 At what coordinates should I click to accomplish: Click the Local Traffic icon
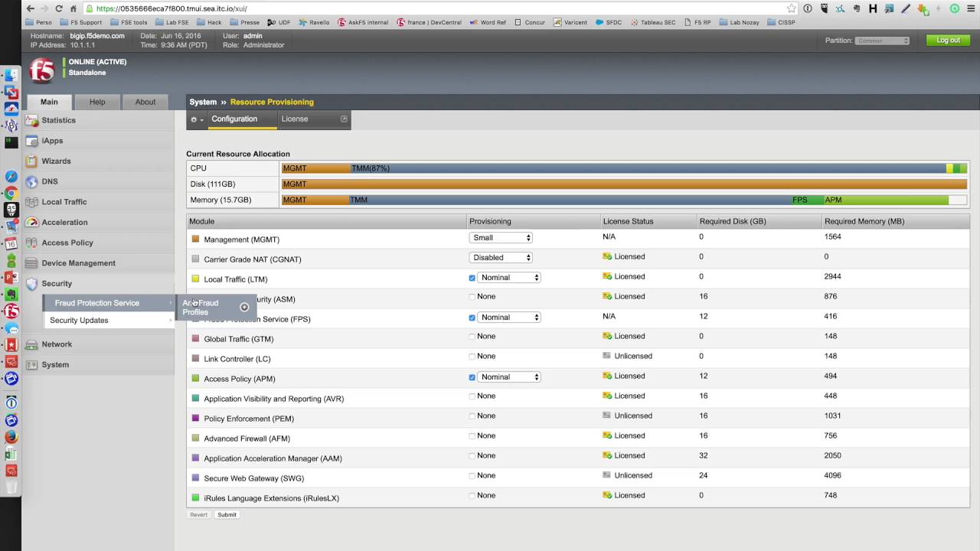click(31, 202)
